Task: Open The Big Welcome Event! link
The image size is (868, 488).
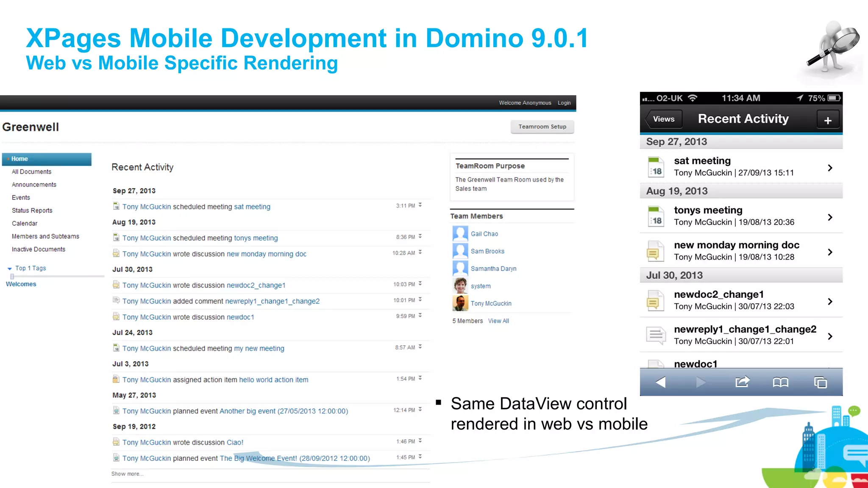Action: [295, 458]
